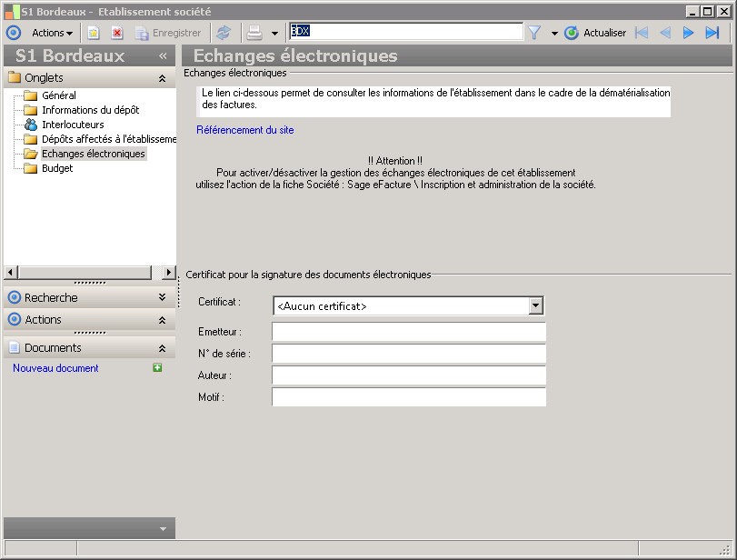Click the blue circle icon before Actions
Image resolution: width=737 pixels, height=560 pixels.
click(x=14, y=33)
